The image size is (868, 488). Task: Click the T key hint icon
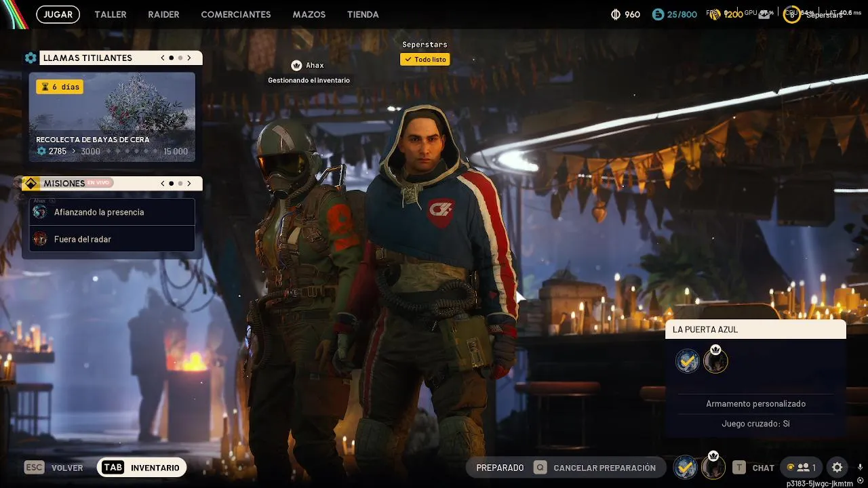[x=739, y=468]
